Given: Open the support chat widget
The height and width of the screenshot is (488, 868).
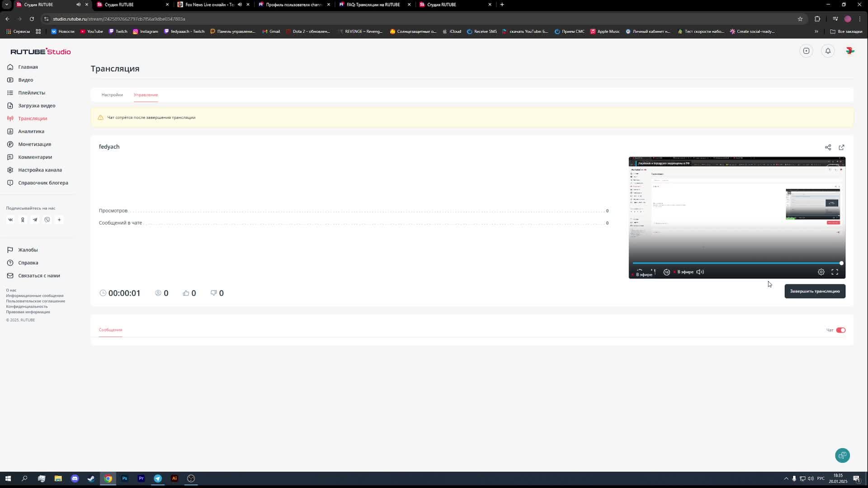Looking at the screenshot, I should point(842,455).
